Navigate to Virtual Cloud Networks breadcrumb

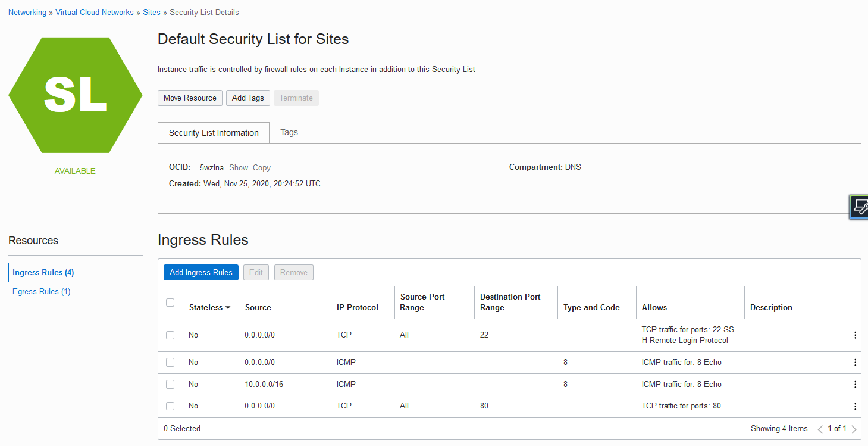point(95,12)
